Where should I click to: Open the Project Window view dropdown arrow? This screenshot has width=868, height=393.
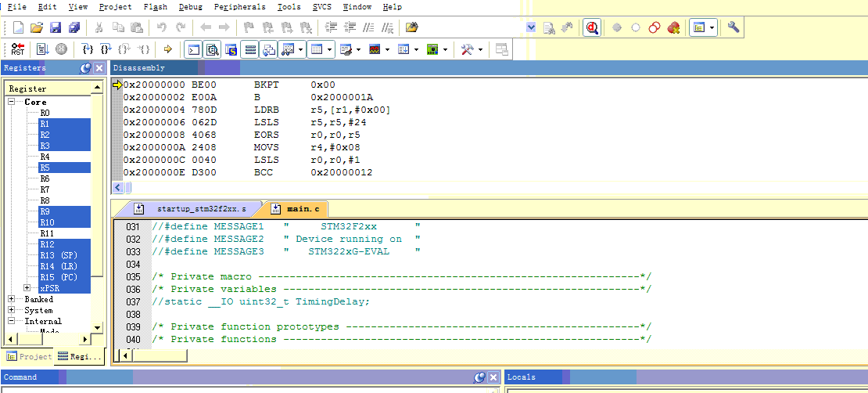712,27
